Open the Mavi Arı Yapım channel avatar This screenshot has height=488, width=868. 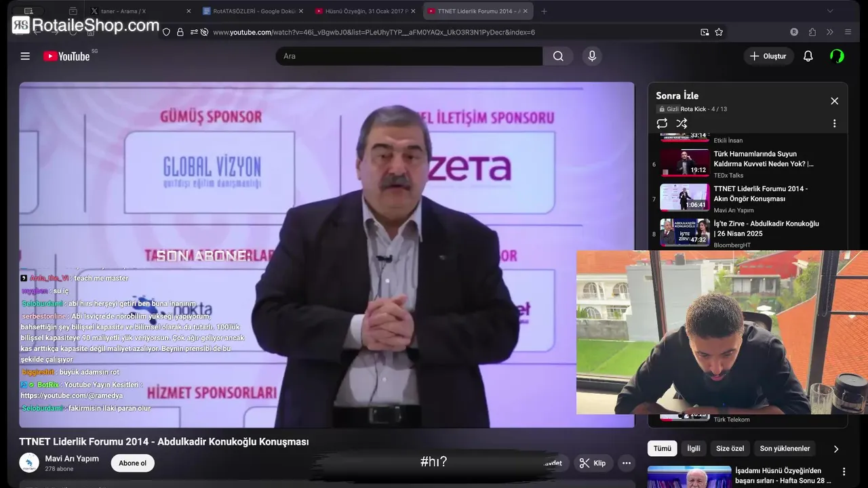pos(29,463)
